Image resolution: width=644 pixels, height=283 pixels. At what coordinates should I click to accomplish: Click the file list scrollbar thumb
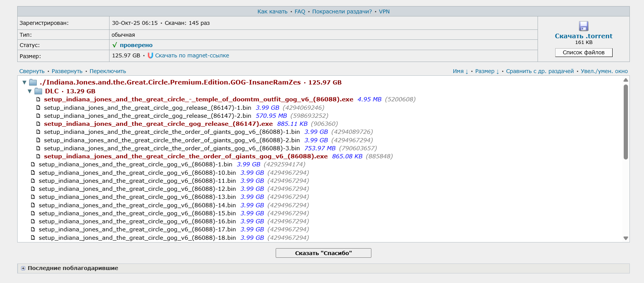[626, 122]
